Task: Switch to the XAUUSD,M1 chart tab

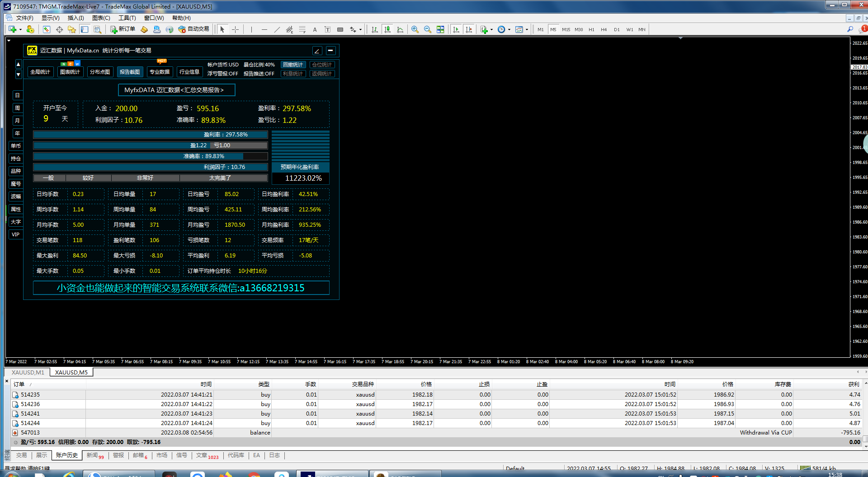Action: [x=28, y=372]
